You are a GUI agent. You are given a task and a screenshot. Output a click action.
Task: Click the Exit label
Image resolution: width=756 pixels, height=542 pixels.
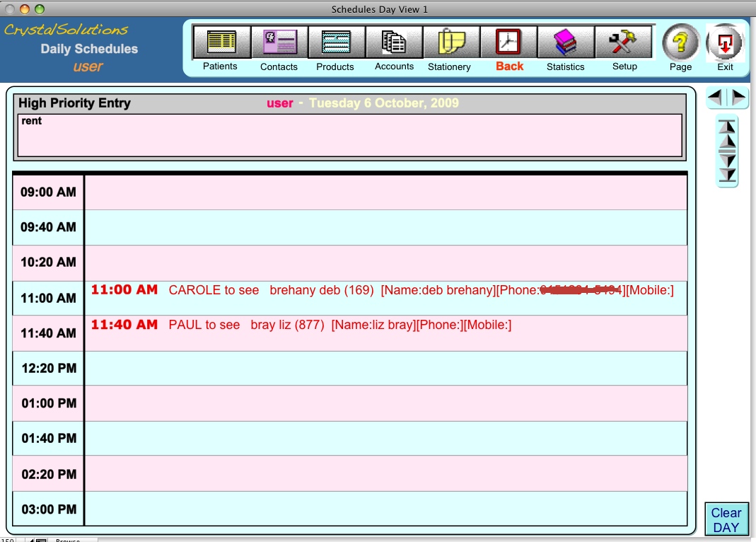pyautogui.click(x=725, y=67)
